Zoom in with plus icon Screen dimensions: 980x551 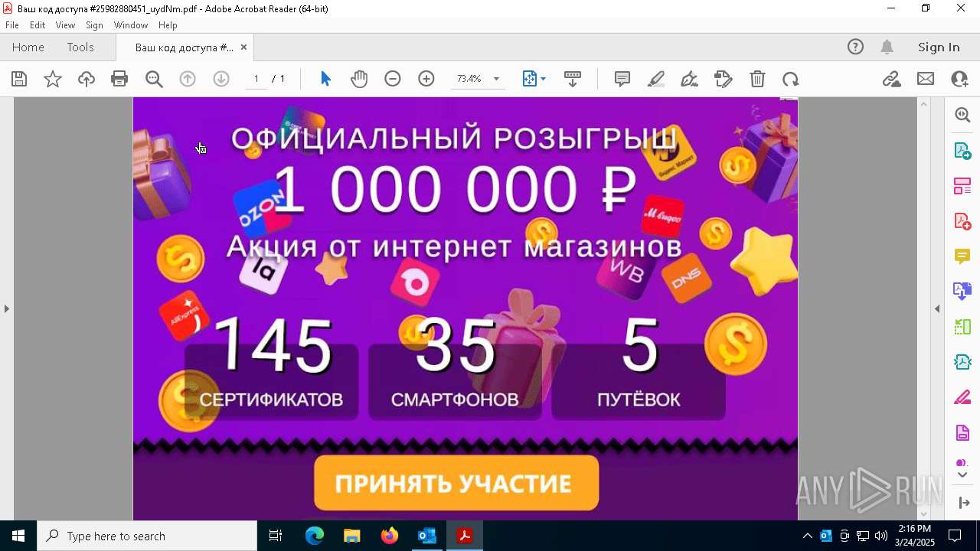[x=426, y=79]
